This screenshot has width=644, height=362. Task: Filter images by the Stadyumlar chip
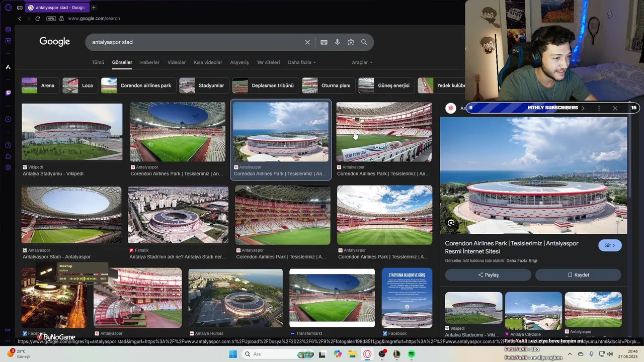pyautogui.click(x=204, y=85)
